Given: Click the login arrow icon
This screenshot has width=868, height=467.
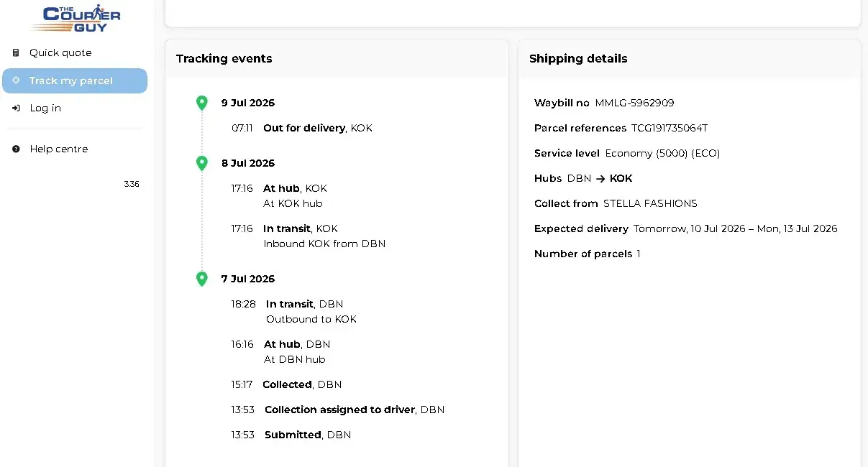Looking at the screenshot, I should pos(16,108).
